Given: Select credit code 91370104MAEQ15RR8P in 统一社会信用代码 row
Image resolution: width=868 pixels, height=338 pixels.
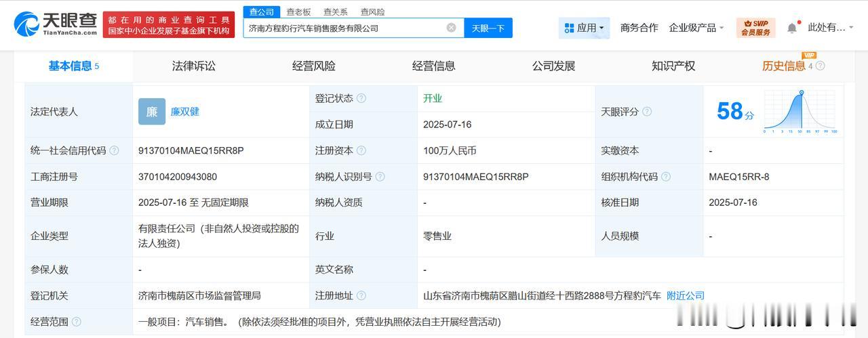Looking at the screenshot, I should point(191,150).
